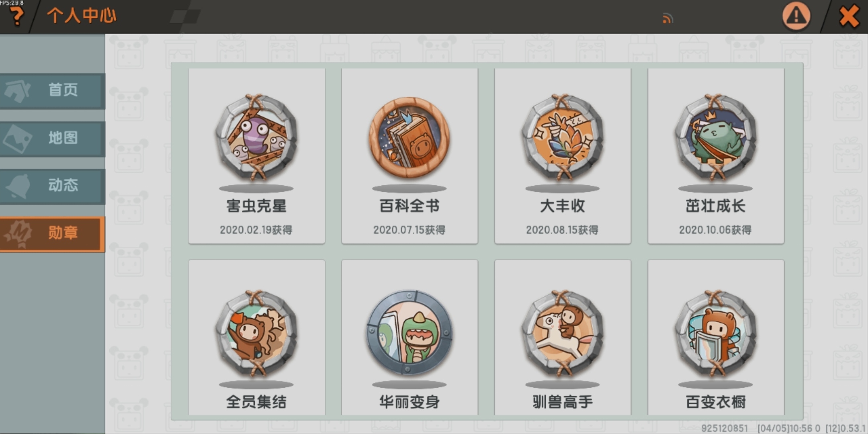Switch to the 动态 activity tab
The width and height of the screenshot is (868, 434).
(x=52, y=186)
